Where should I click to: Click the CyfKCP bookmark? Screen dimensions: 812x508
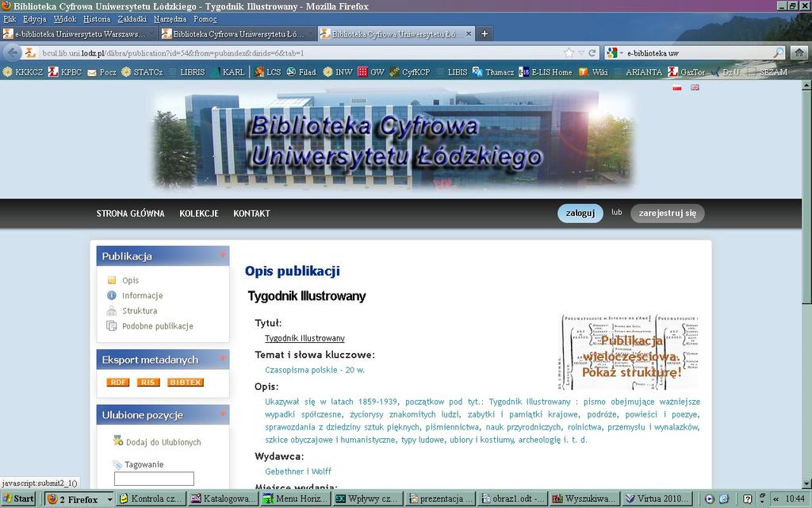tap(410, 72)
